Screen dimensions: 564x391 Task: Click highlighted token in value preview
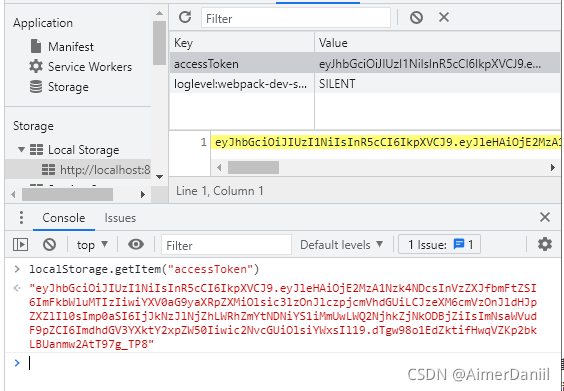387,142
